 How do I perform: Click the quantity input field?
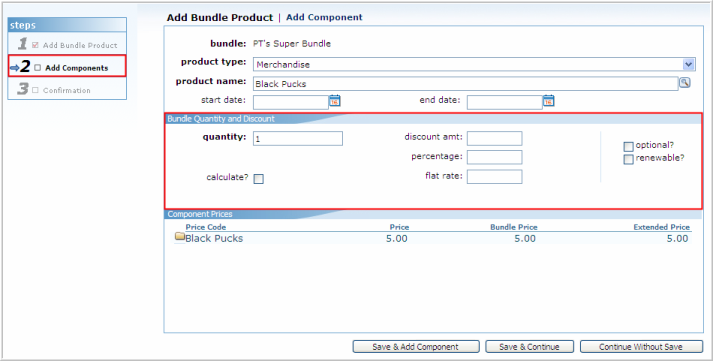click(298, 139)
